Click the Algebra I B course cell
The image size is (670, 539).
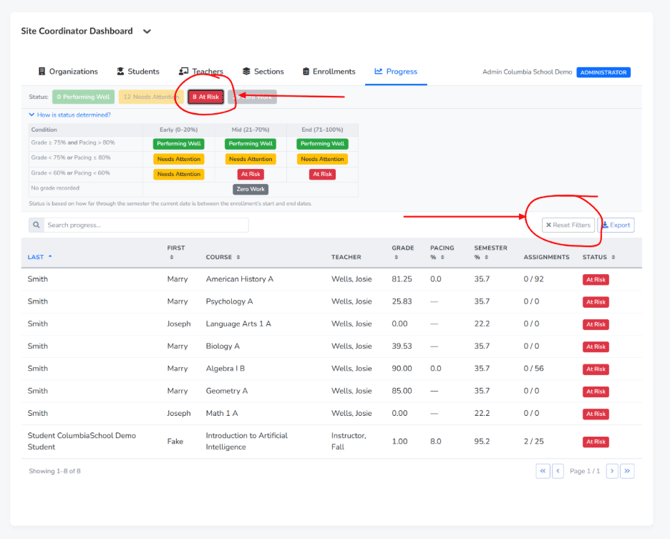point(225,368)
